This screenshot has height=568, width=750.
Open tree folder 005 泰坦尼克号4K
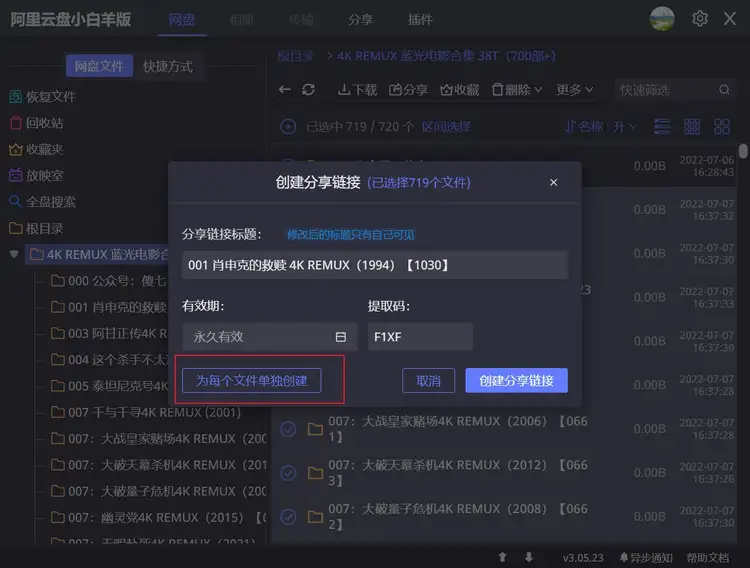[109, 386]
